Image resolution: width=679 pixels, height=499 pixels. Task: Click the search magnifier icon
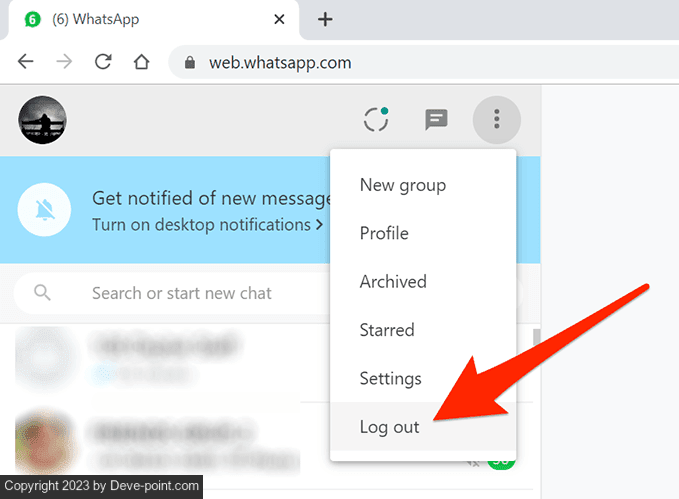click(42, 293)
